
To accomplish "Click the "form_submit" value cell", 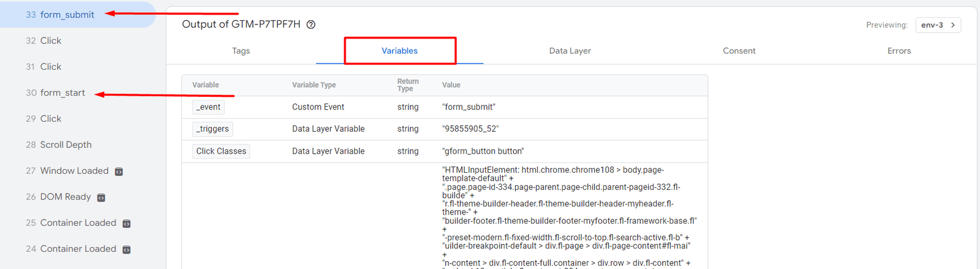I will pyautogui.click(x=469, y=107).
